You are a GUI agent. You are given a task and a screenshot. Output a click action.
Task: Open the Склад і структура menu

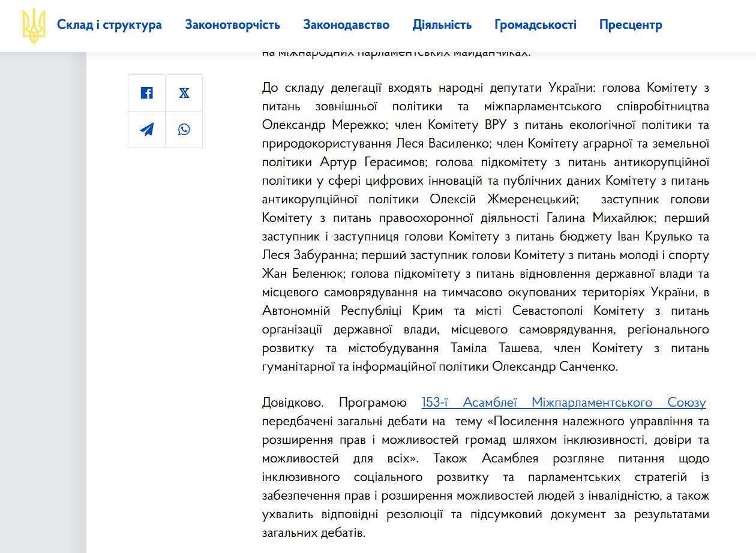tap(109, 25)
